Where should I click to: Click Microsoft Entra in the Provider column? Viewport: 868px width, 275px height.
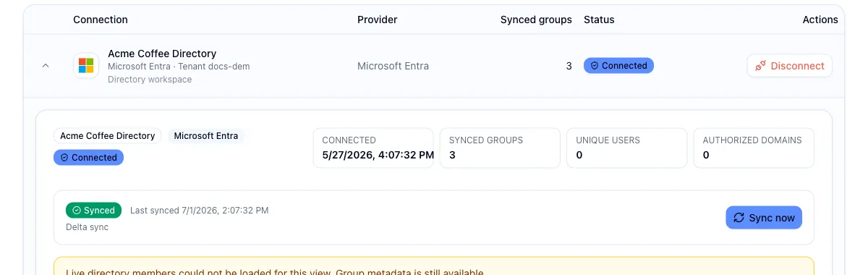393,66
